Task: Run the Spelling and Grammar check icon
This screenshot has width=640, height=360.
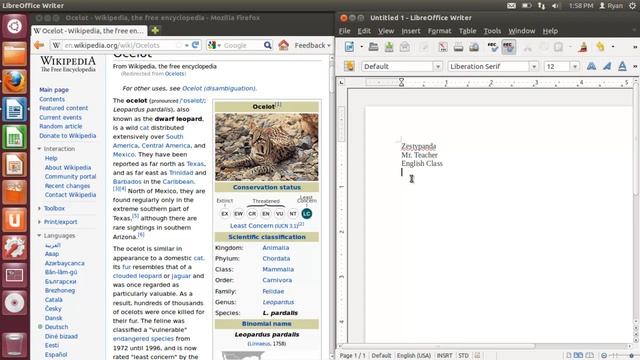Action: pos(493,47)
